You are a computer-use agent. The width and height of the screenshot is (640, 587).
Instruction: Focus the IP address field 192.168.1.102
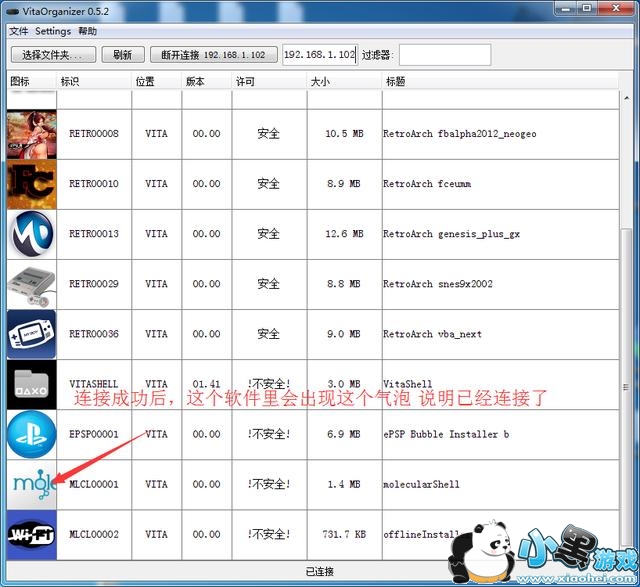tap(320, 55)
